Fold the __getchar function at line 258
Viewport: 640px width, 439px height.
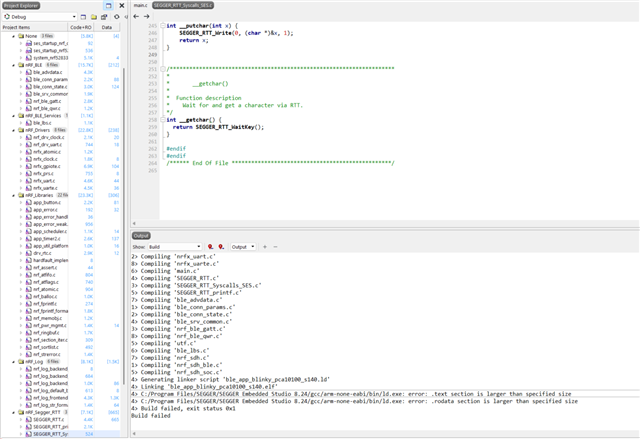[x=163, y=120]
